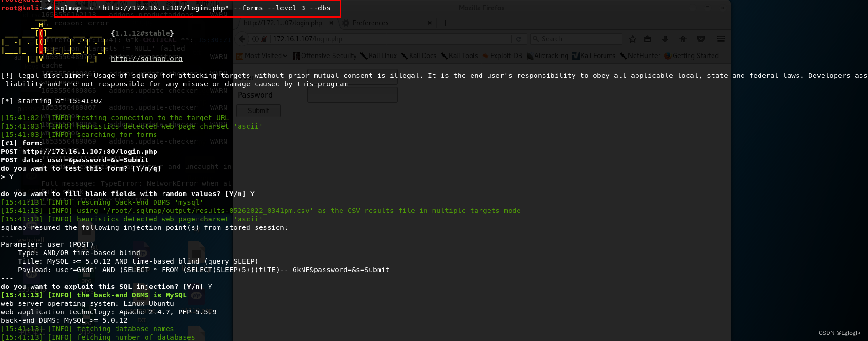Screen dimensions: 868x341
Task: Click the '{1.1.12#stable}' version text
Action: [142, 33]
